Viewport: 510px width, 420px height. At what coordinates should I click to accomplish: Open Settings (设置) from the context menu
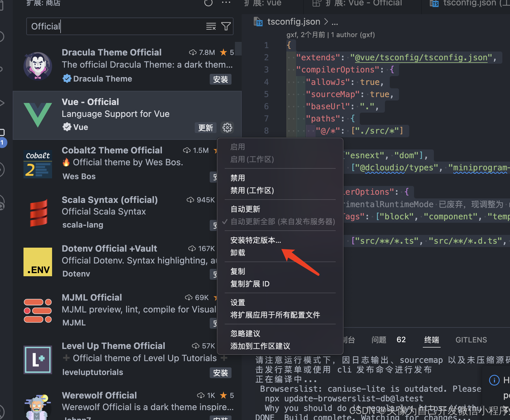pos(280,303)
